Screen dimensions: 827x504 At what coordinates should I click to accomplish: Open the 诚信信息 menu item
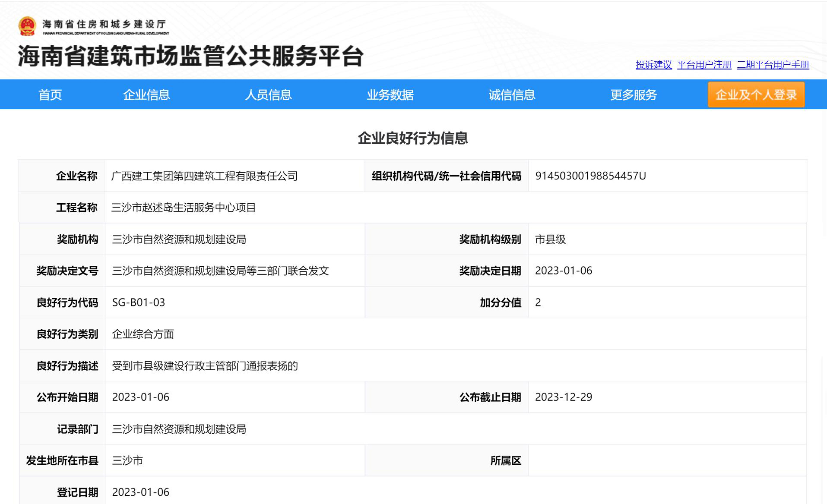click(512, 94)
